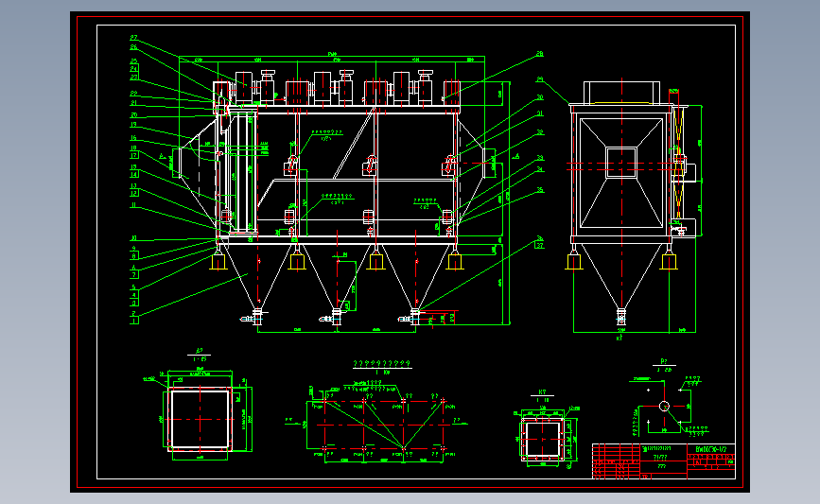Viewport: 820px width, 504px height.
Task: Select the large square flange detail view
Action: point(200,419)
